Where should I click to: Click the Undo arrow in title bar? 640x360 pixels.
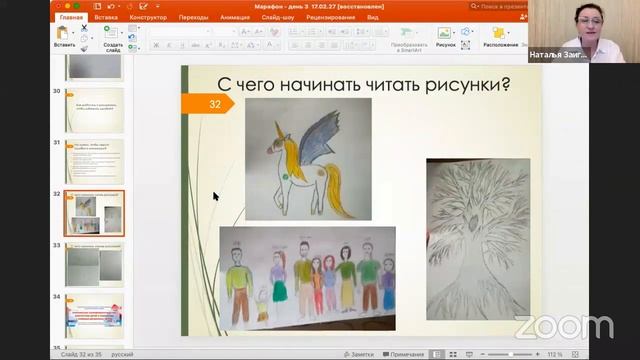[x=111, y=7]
